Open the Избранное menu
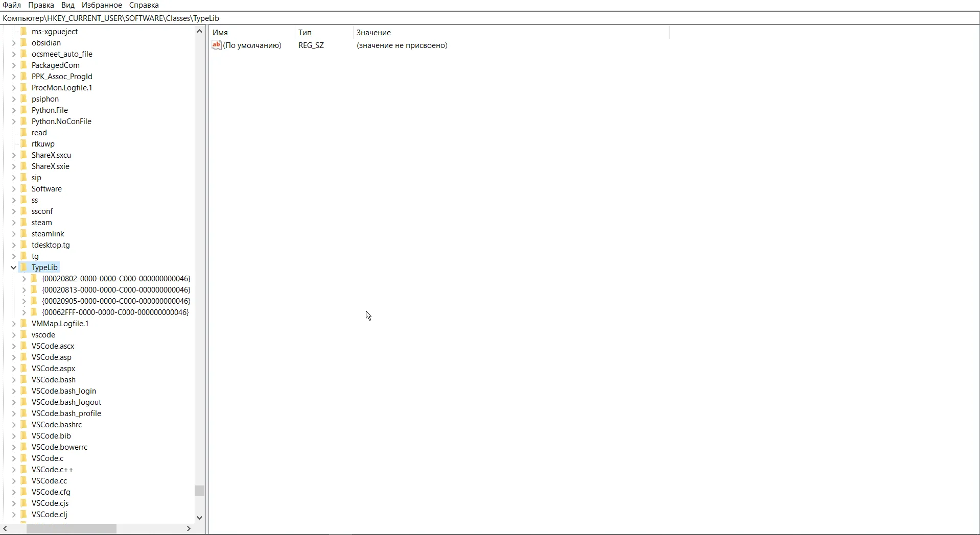980x535 pixels. pos(102,5)
